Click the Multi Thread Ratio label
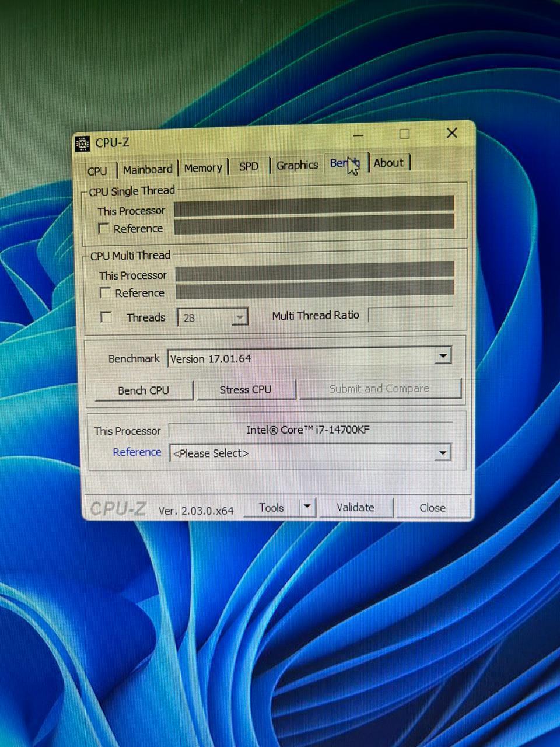Viewport: 560px width, 747px height. coord(316,316)
